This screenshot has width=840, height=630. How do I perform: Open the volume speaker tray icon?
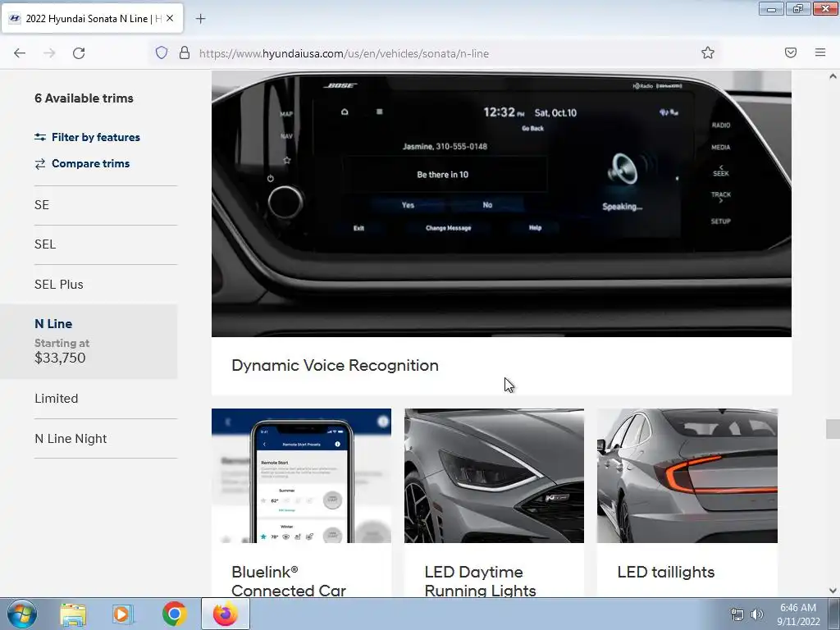coord(756,614)
